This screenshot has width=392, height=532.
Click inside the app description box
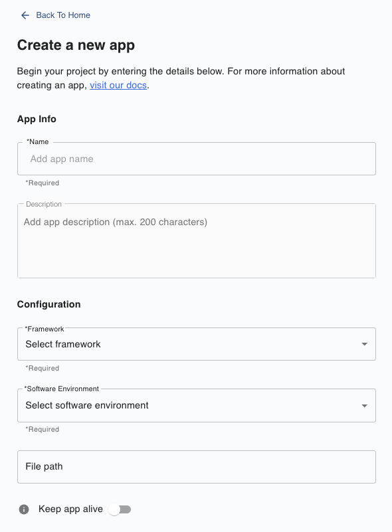pos(196,239)
